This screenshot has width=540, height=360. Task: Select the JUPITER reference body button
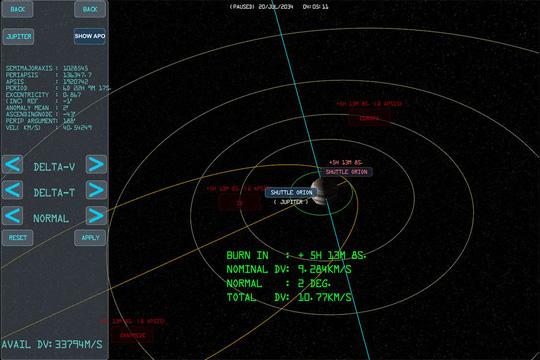point(19,37)
